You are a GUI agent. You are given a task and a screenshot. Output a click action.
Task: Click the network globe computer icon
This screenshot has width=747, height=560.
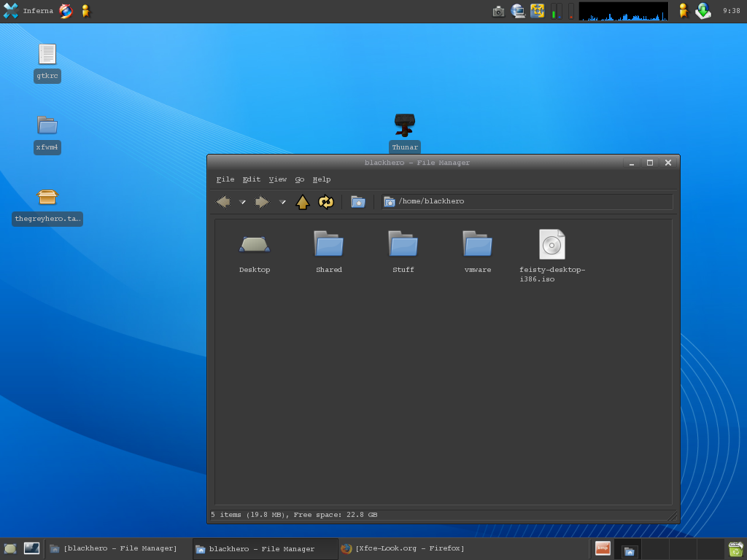(518, 11)
